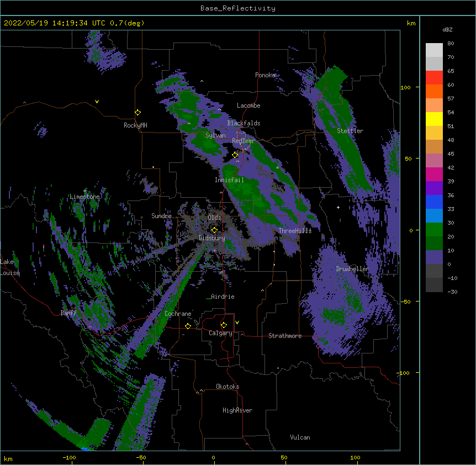Screen dimensions: 476x465
Task: Click the -50 tick label on bottom axis
Action: click(x=141, y=457)
